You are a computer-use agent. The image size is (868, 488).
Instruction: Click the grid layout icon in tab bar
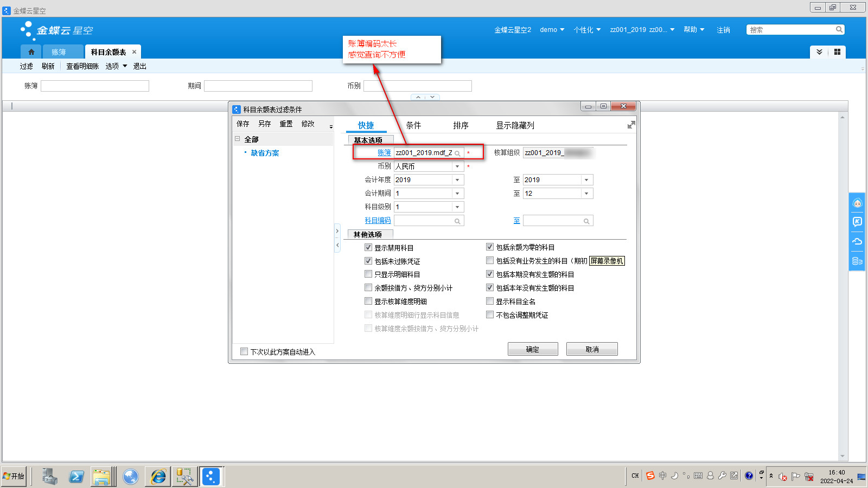click(x=837, y=52)
